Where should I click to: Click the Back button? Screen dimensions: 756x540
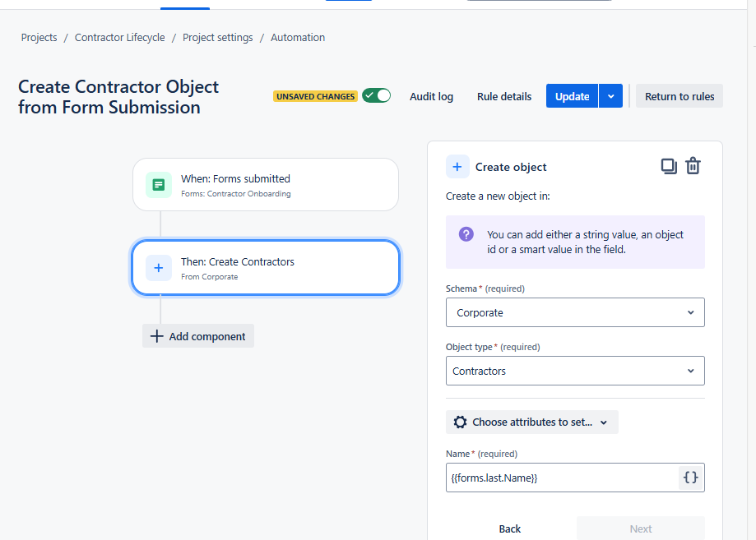point(510,528)
